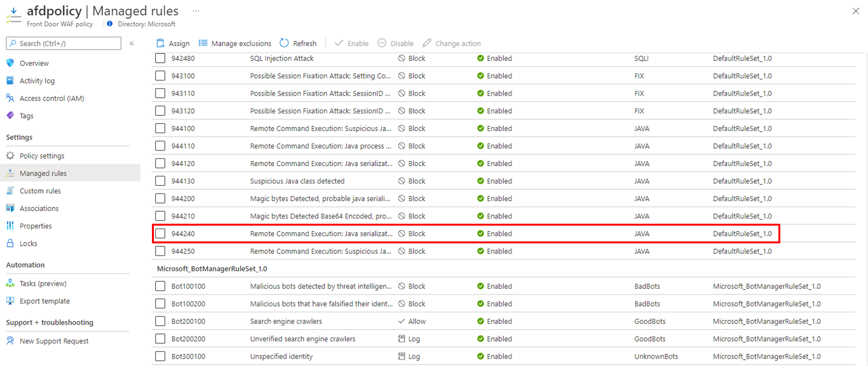Open the Activity log page
Image resolution: width=868 pixels, height=366 pixels.
tap(37, 80)
